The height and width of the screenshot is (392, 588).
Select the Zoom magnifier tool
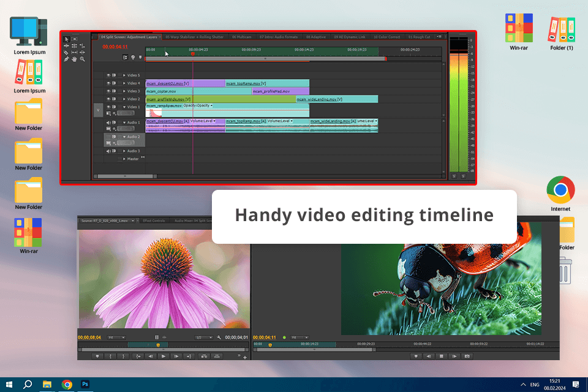(x=82, y=59)
